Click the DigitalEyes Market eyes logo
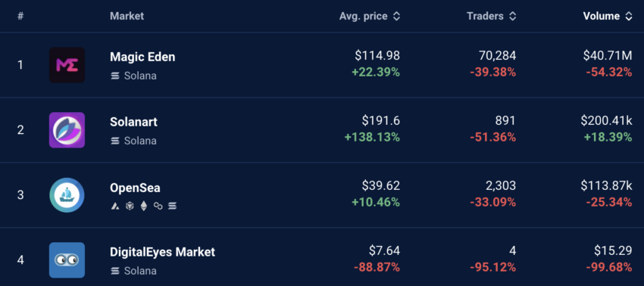This screenshot has height=286, width=644. tap(67, 260)
